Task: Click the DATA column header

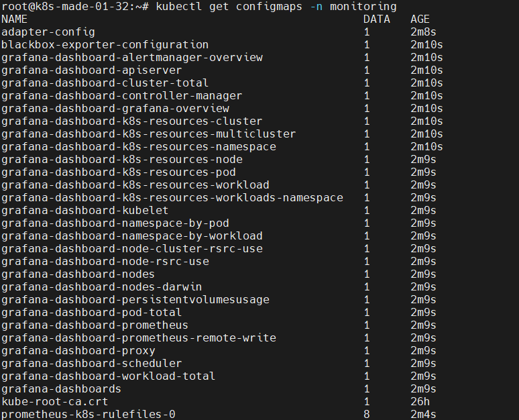Action: click(377, 19)
